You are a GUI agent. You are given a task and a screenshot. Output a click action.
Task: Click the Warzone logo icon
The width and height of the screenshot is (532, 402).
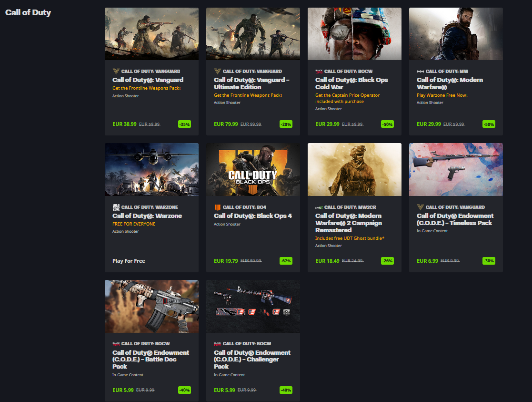tap(116, 207)
